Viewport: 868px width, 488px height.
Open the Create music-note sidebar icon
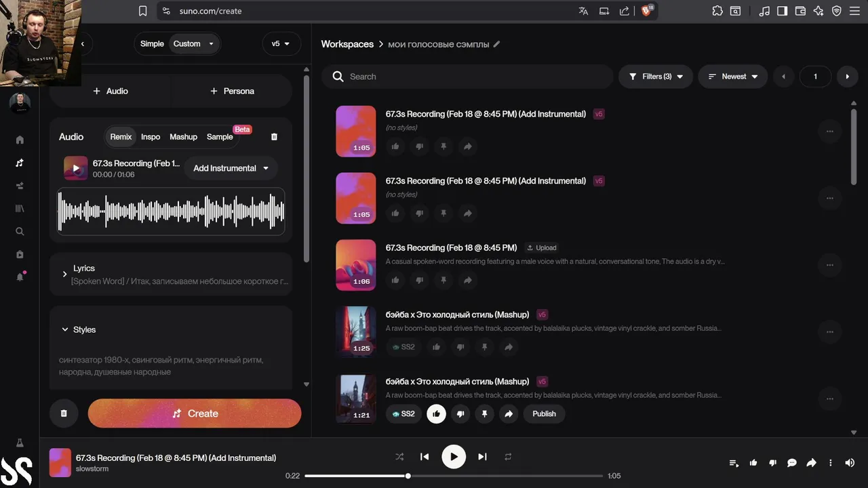20,163
